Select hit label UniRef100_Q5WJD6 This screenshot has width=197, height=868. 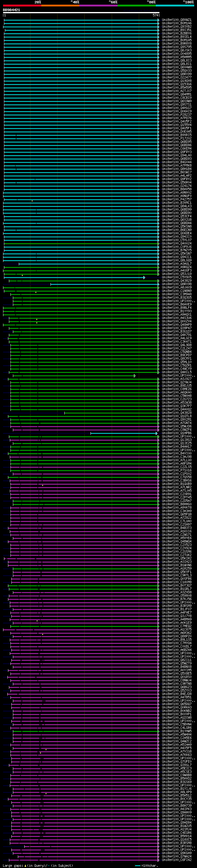177,426
